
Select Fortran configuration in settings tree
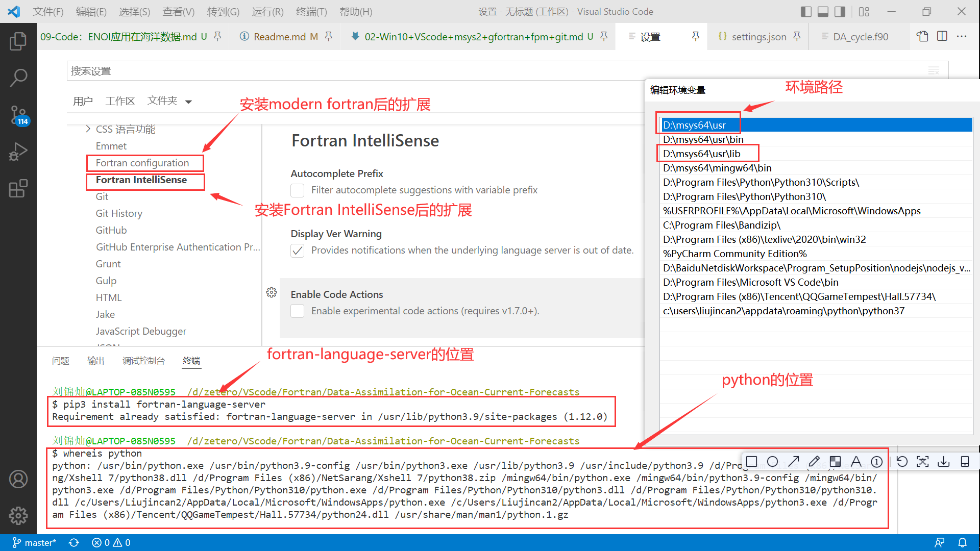tap(142, 163)
